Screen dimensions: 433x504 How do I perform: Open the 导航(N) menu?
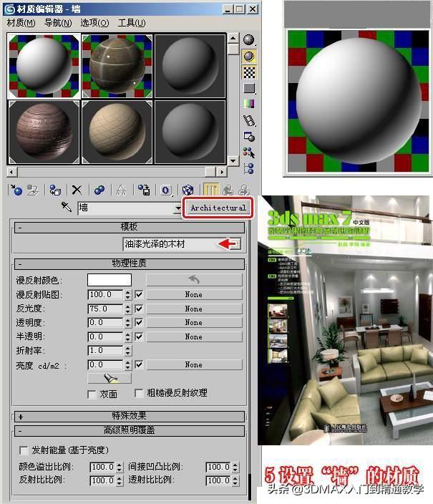[57, 23]
